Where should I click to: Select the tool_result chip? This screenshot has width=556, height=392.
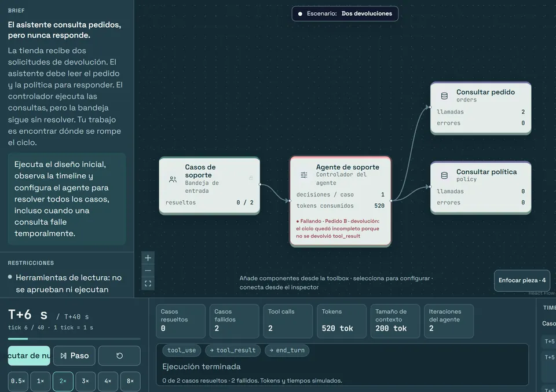233,350
